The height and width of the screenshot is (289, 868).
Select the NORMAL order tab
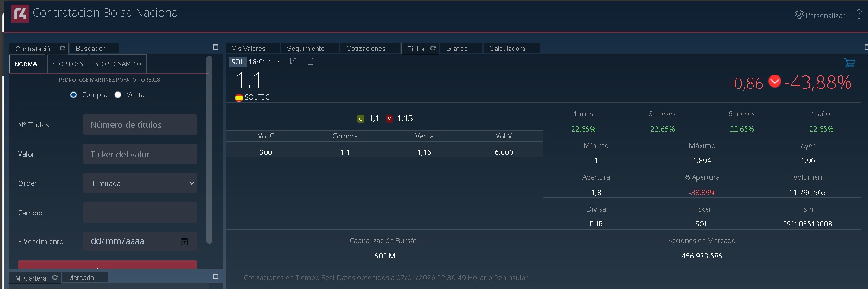click(x=27, y=64)
